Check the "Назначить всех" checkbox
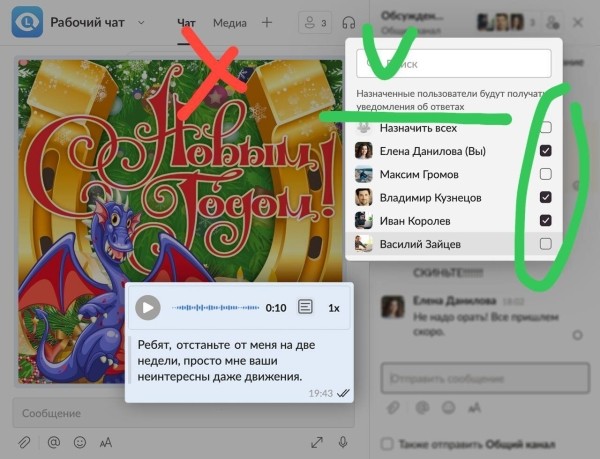Image resolution: width=600 pixels, height=459 pixels. pos(545,128)
